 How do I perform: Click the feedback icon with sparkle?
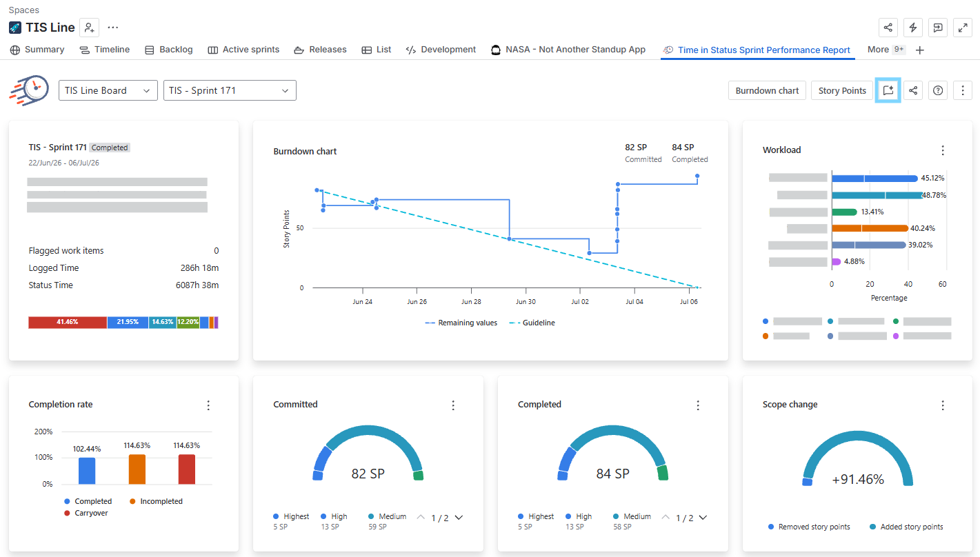click(888, 90)
